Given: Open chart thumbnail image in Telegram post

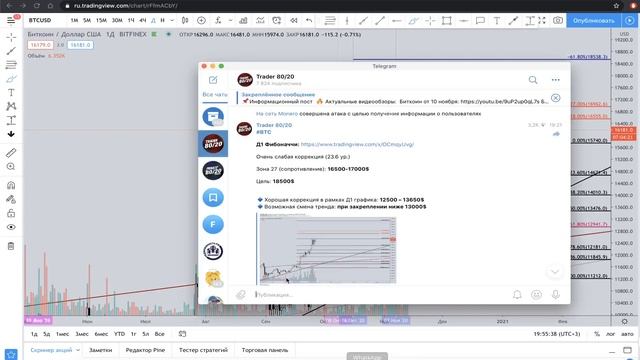Looking at the screenshot, I should [327, 249].
